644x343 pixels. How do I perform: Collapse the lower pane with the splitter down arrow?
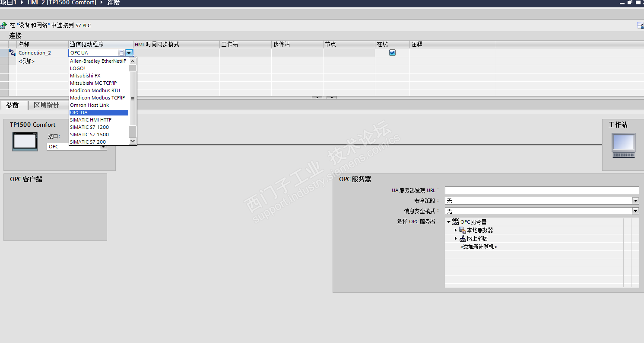coord(331,98)
